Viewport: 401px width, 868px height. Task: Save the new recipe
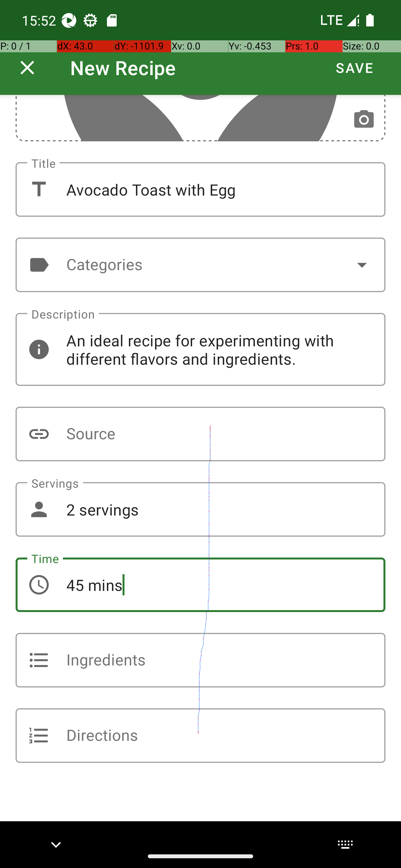(354, 68)
